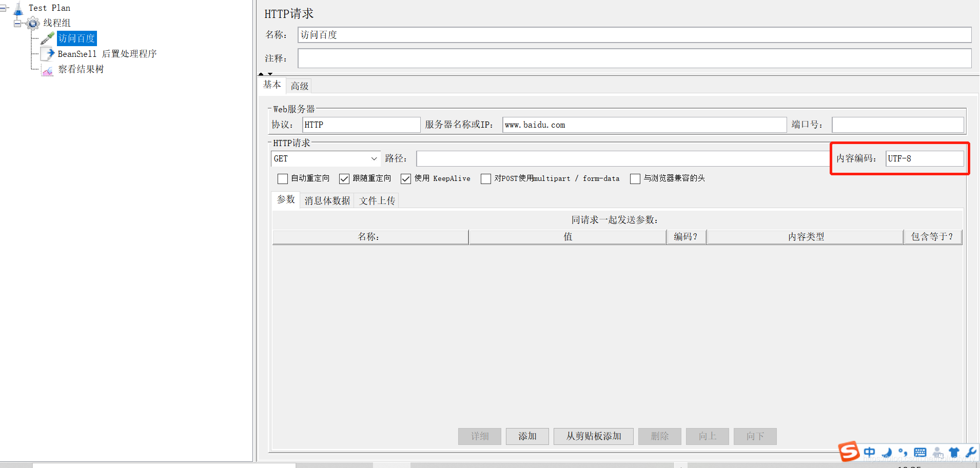This screenshot has height=468, width=980.
Task: Click the server name www.baidu.com field
Action: 644,125
